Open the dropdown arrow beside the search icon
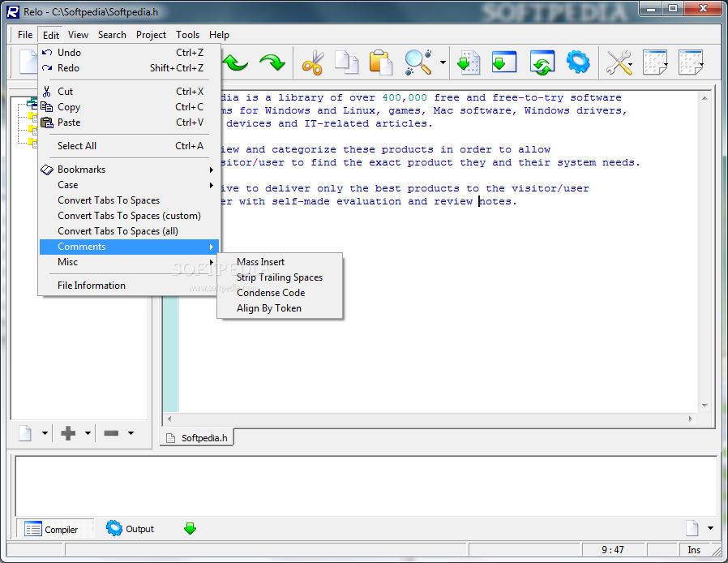Screen dimensions: 728x563 (443, 62)
